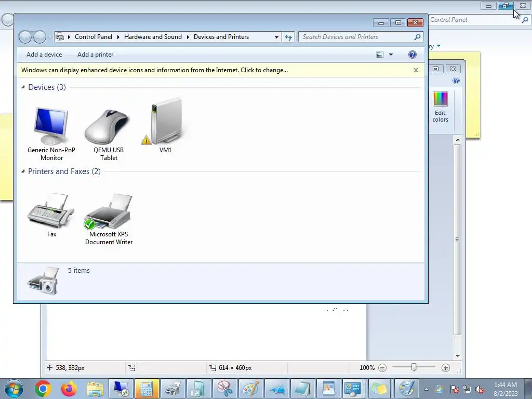This screenshot has width=532, height=399.
Task: Open the Snipping Tool taskbar icon
Action: point(224,389)
